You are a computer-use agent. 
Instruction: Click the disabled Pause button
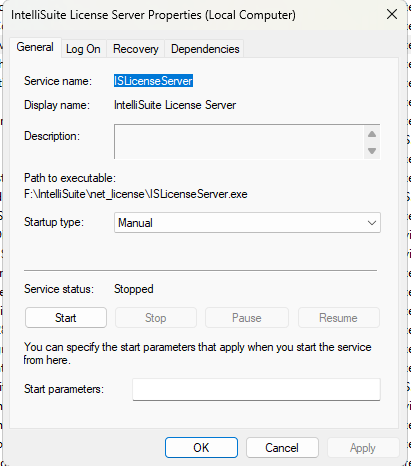[247, 318]
